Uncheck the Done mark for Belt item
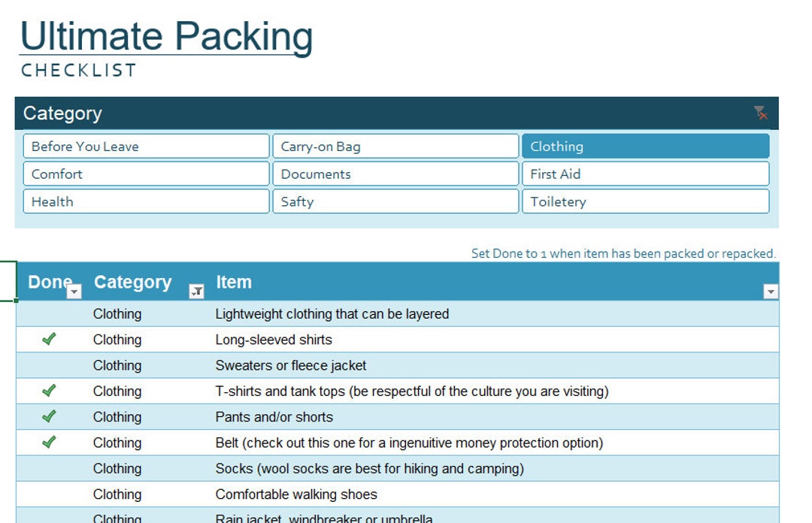 (x=50, y=443)
